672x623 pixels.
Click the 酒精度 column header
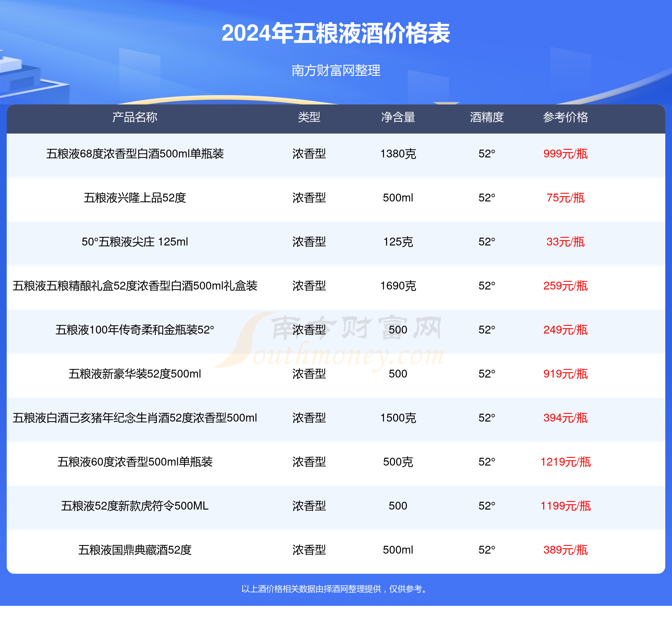[x=487, y=117]
